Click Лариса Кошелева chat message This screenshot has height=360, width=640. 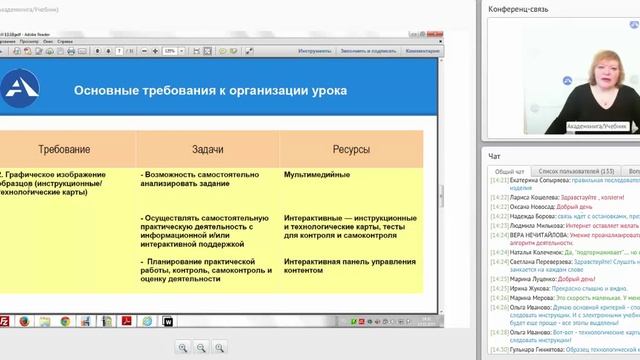pyautogui.click(x=557, y=198)
